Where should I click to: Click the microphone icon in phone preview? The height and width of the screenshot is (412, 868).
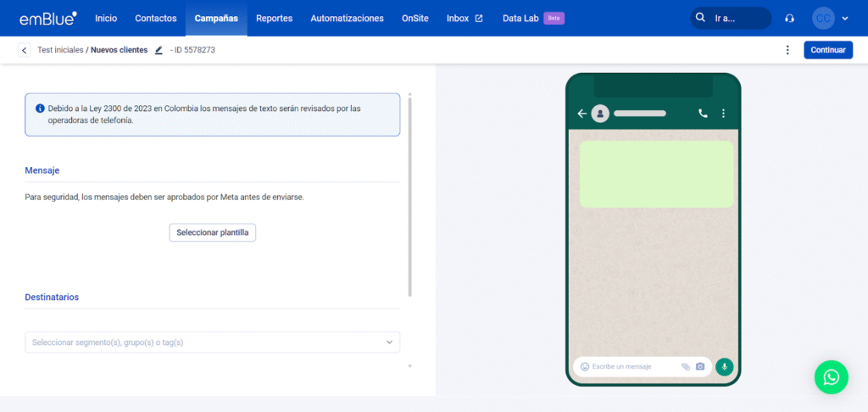724,366
